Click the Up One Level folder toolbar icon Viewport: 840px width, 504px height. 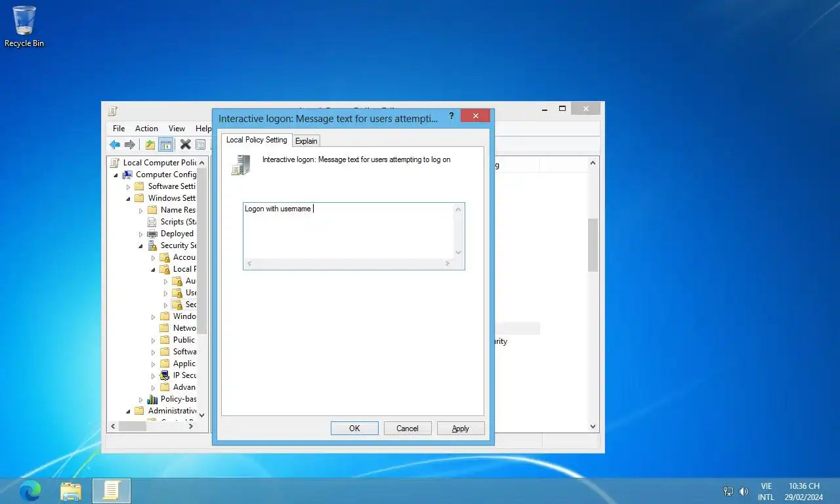coord(150,144)
